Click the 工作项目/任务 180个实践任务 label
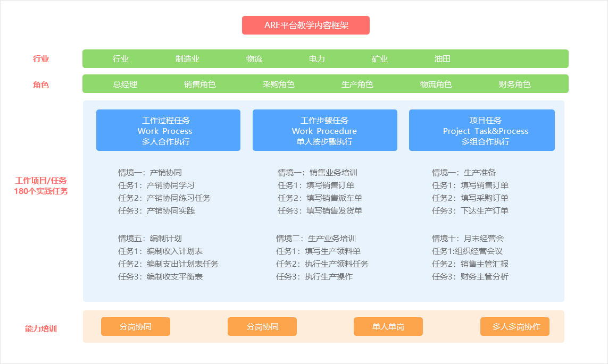The width and height of the screenshot is (608, 364). (41, 186)
